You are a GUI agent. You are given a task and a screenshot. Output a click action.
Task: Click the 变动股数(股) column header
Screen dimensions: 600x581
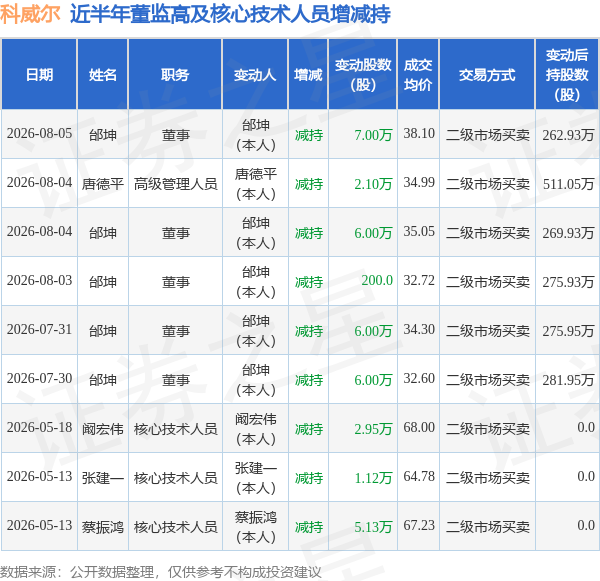[x=363, y=74]
